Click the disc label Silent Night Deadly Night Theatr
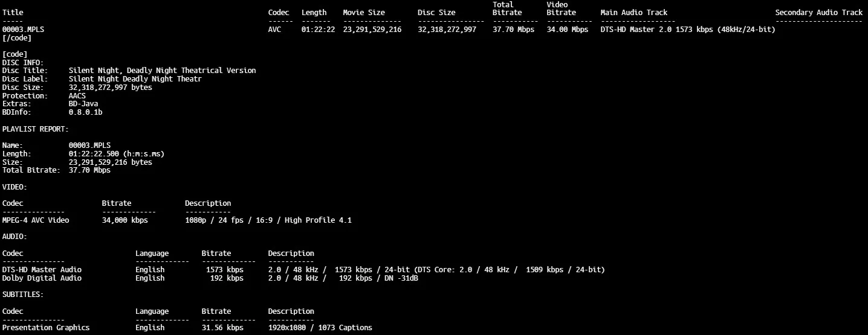This screenshot has height=335, width=868. tap(135, 79)
